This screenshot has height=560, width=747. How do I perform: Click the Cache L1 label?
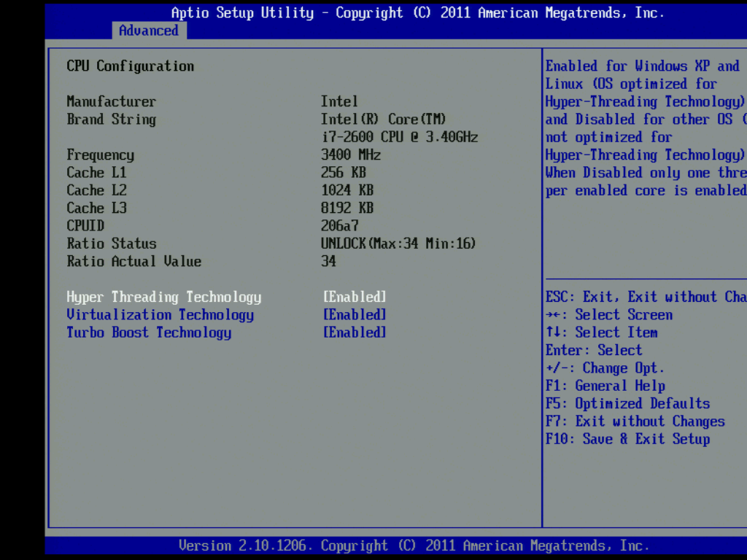pos(97,172)
